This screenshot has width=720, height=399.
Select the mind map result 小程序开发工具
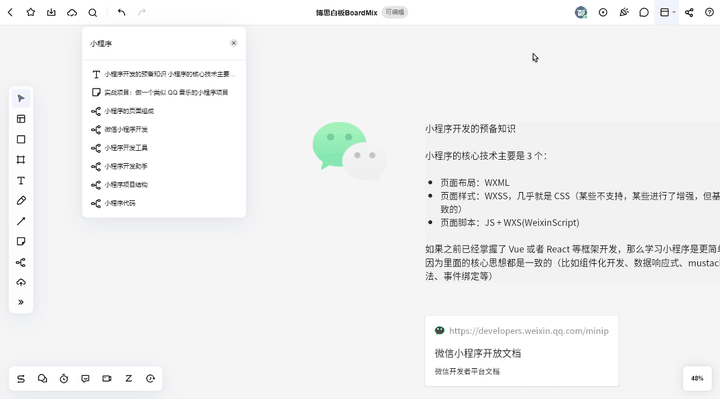(x=163, y=148)
